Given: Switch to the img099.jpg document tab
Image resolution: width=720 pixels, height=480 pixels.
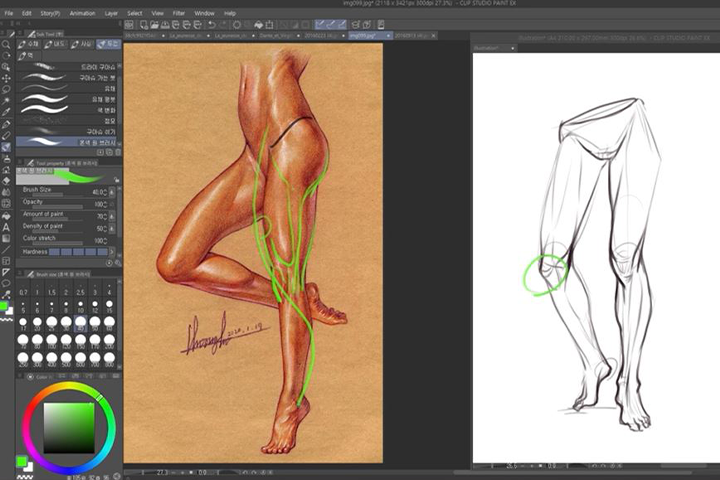Looking at the screenshot, I should tap(370, 35).
